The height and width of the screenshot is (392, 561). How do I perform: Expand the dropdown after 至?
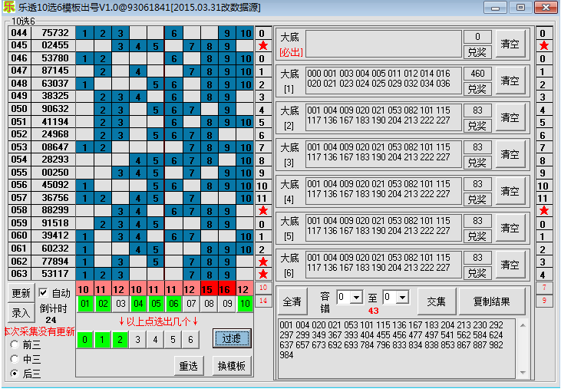point(396,296)
